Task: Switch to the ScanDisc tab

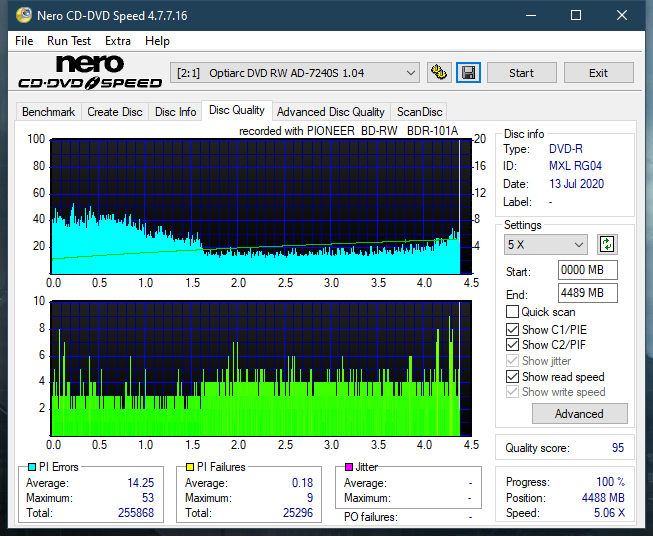Action: pos(419,112)
